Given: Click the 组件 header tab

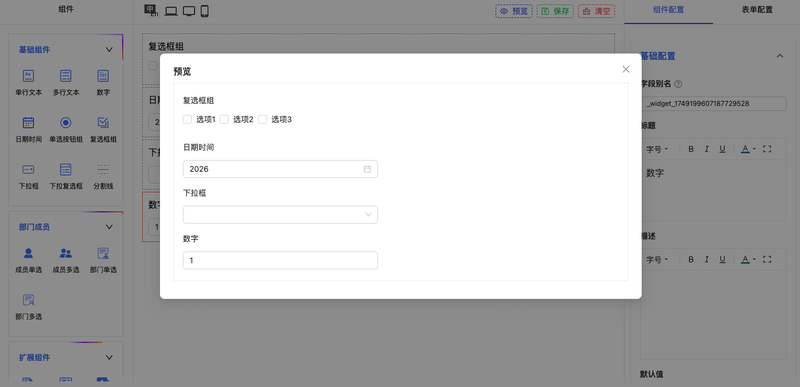Looking at the screenshot, I should point(66,9).
